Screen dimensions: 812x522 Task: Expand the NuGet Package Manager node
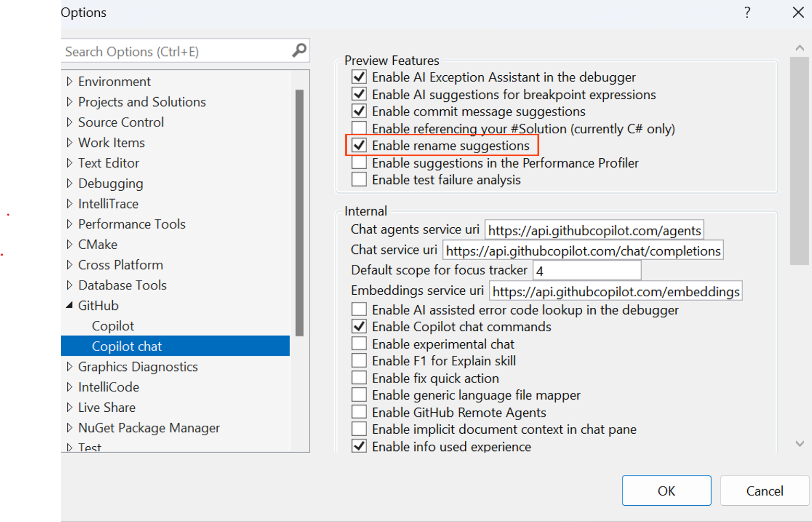69,427
